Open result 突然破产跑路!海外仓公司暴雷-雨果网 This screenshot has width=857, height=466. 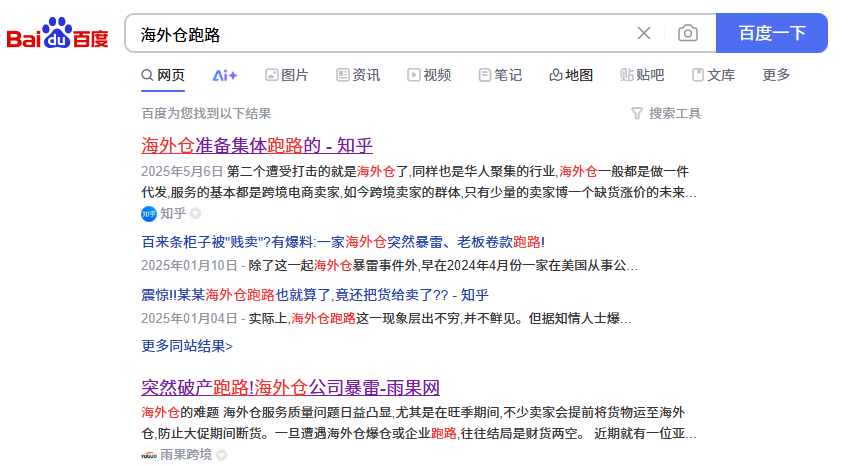[290, 387]
